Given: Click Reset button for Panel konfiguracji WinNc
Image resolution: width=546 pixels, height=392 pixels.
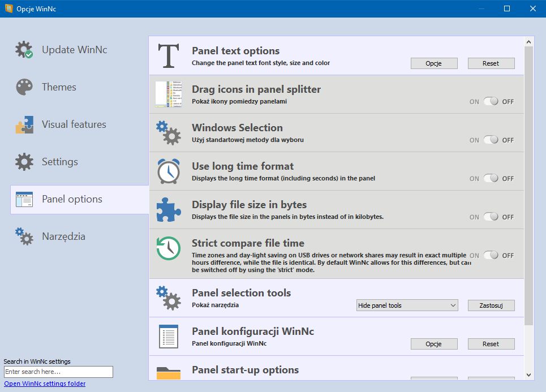Looking at the screenshot, I should [x=491, y=344].
